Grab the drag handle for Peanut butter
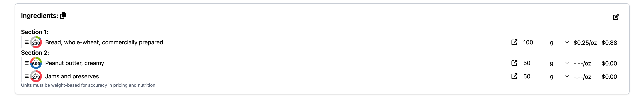Screen dimensions: 644x98 [27, 63]
